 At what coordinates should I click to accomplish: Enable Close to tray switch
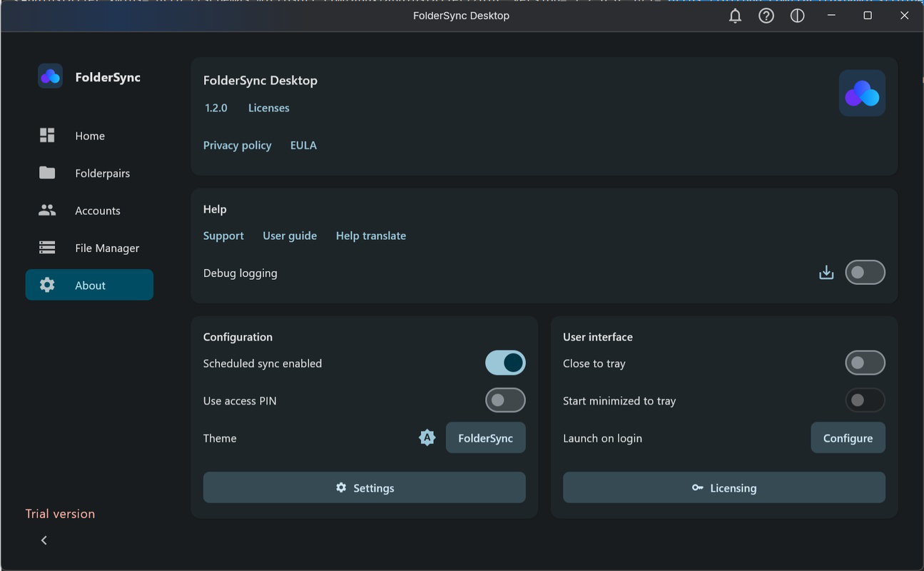865,363
